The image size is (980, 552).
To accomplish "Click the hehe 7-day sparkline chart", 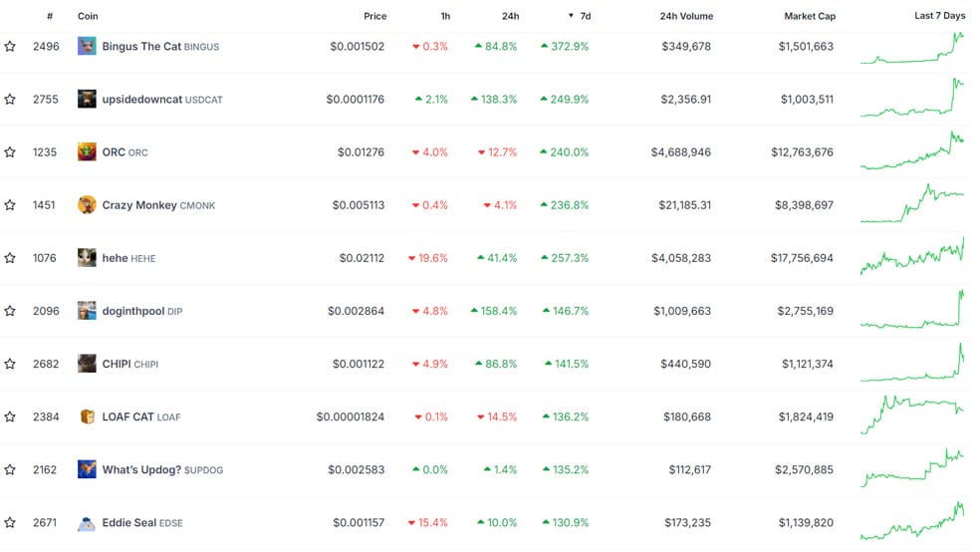I will (x=912, y=256).
